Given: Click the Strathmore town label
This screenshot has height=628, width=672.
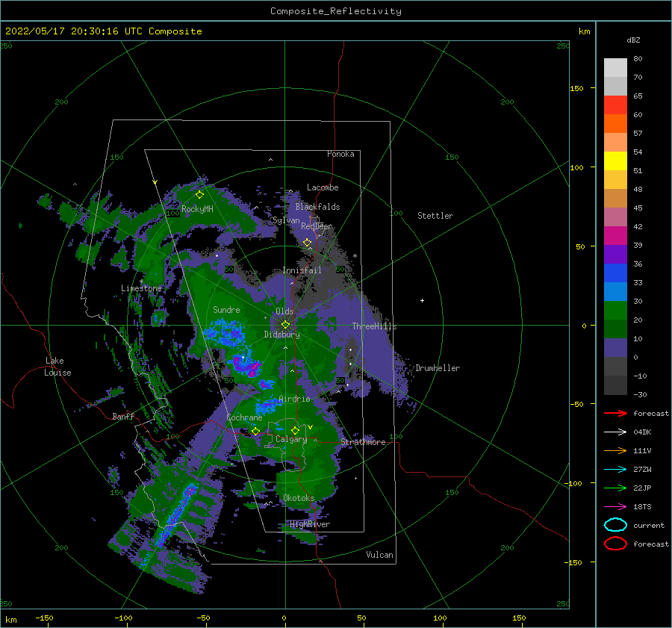Looking at the screenshot, I should [x=363, y=442].
